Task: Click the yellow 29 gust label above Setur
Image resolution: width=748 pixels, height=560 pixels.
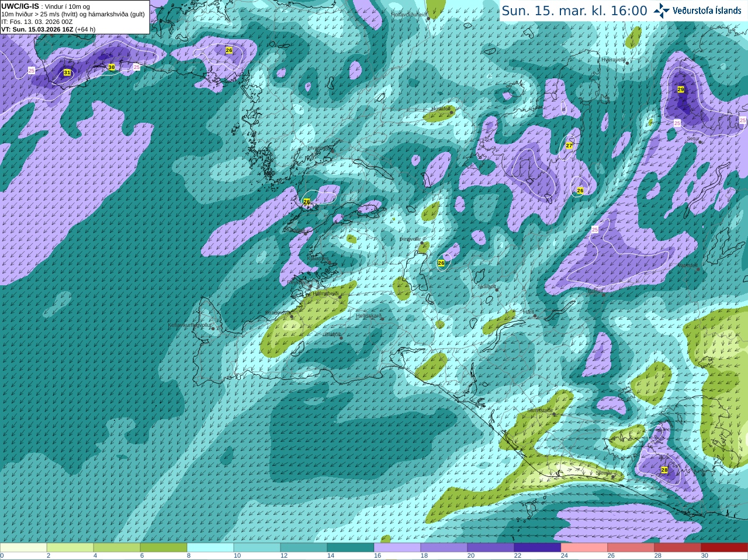Action: [681, 89]
